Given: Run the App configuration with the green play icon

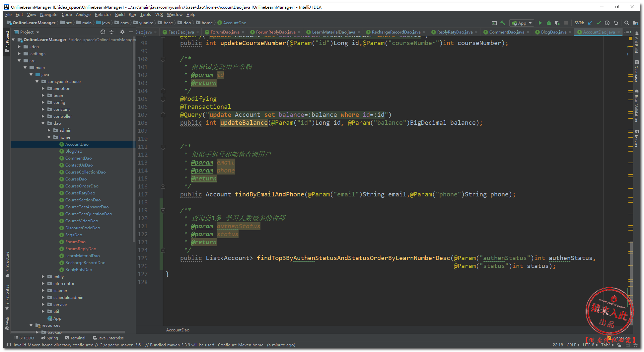Looking at the screenshot, I should point(540,23).
